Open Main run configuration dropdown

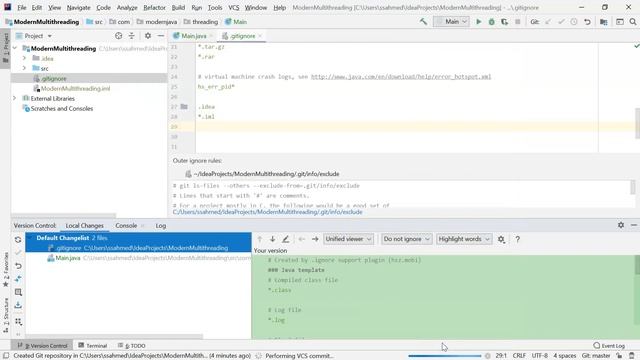[451, 22]
